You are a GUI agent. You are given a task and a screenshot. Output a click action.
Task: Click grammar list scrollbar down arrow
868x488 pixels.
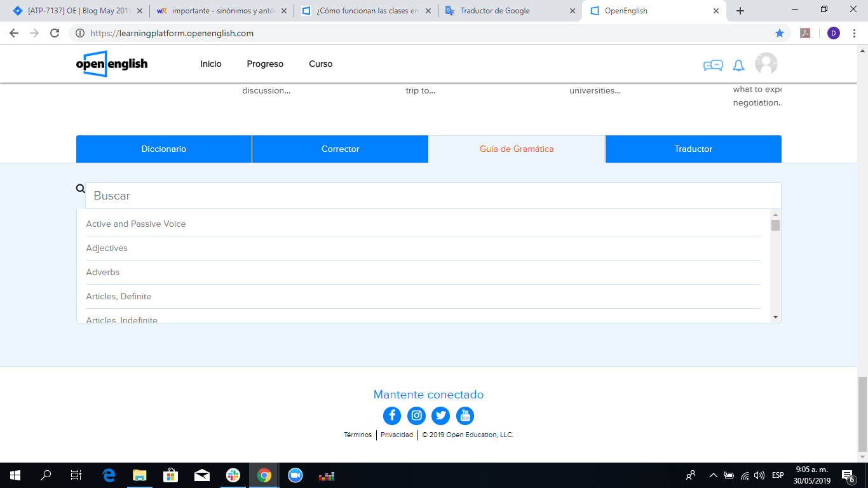(775, 316)
